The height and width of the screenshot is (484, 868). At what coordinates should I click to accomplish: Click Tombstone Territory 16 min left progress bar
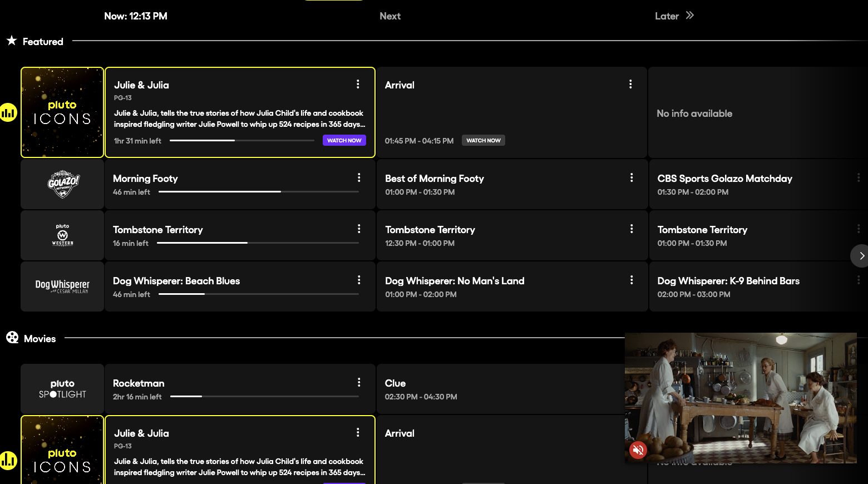[258, 243]
